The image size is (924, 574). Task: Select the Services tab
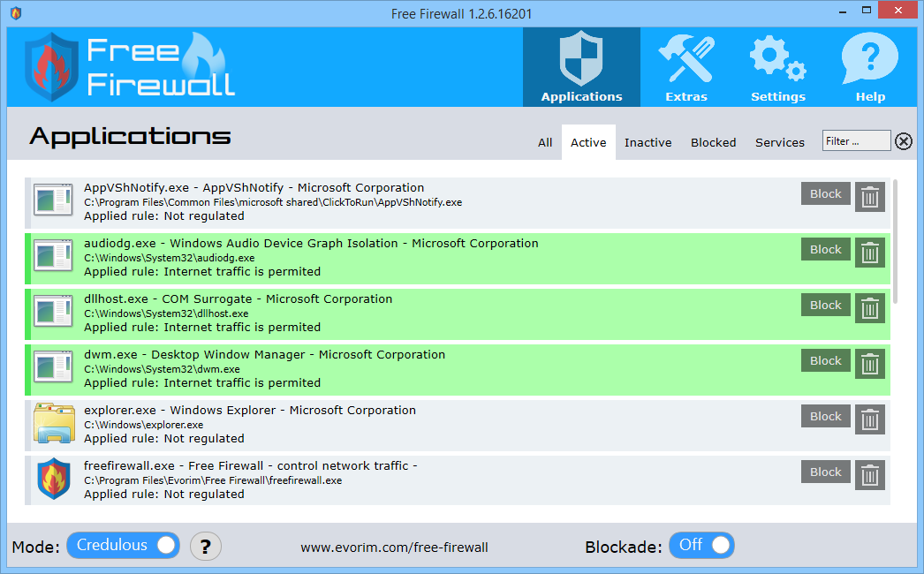pos(779,142)
